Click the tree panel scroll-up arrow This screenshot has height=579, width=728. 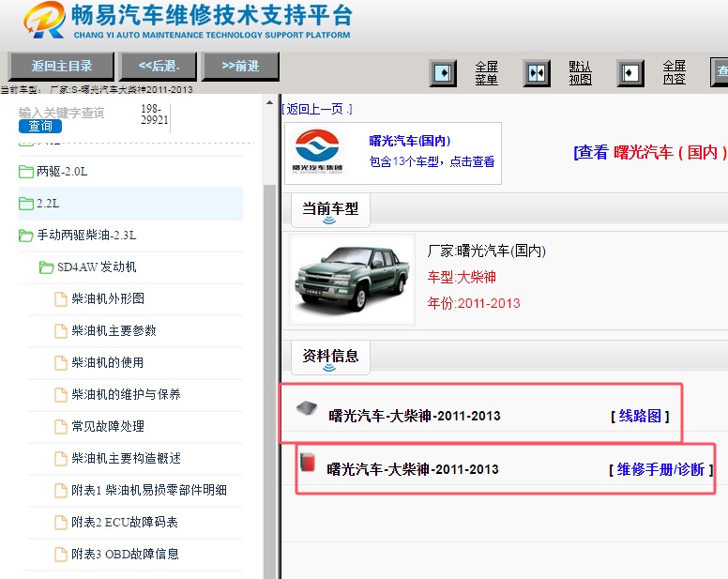270,102
